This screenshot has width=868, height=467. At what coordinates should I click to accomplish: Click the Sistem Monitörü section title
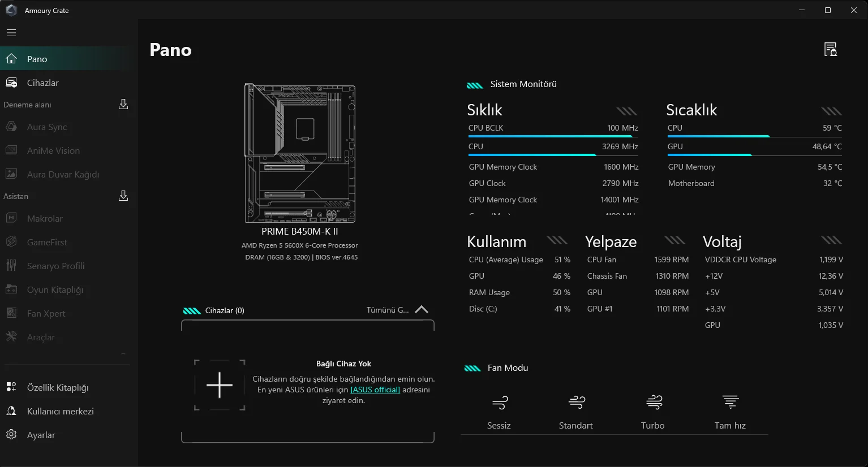point(523,84)
